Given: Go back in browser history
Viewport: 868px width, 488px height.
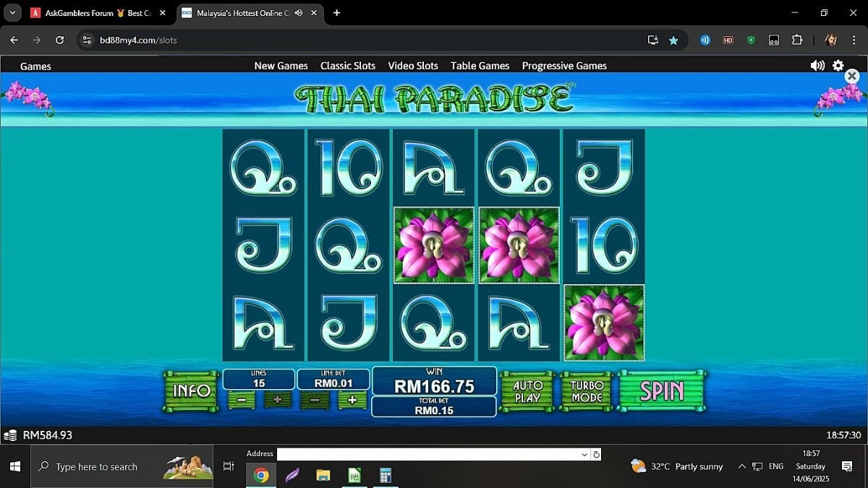Looking at the screenshot, I should (x=14, y=40).
